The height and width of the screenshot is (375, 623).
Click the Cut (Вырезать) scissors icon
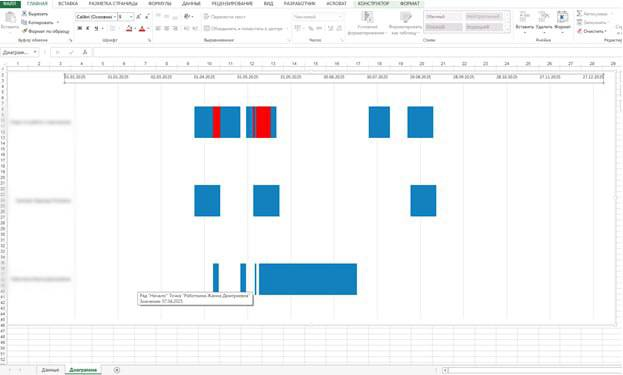click(x=24, y=14)
